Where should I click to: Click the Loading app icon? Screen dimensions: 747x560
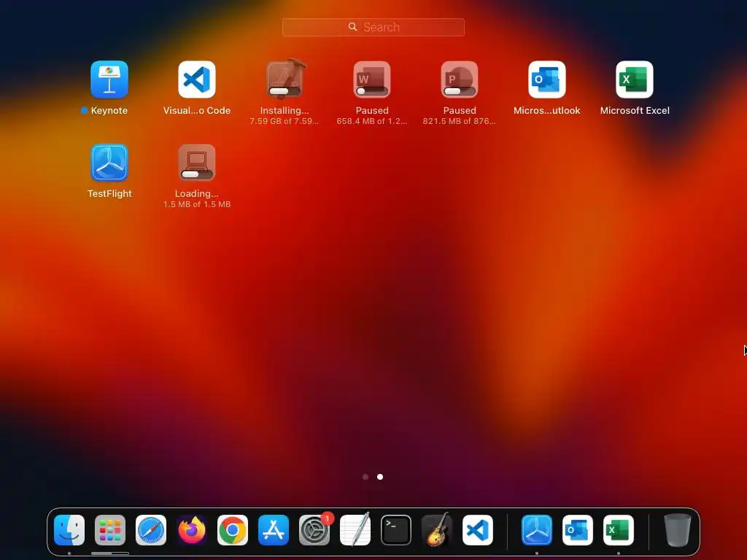(197, 163)
